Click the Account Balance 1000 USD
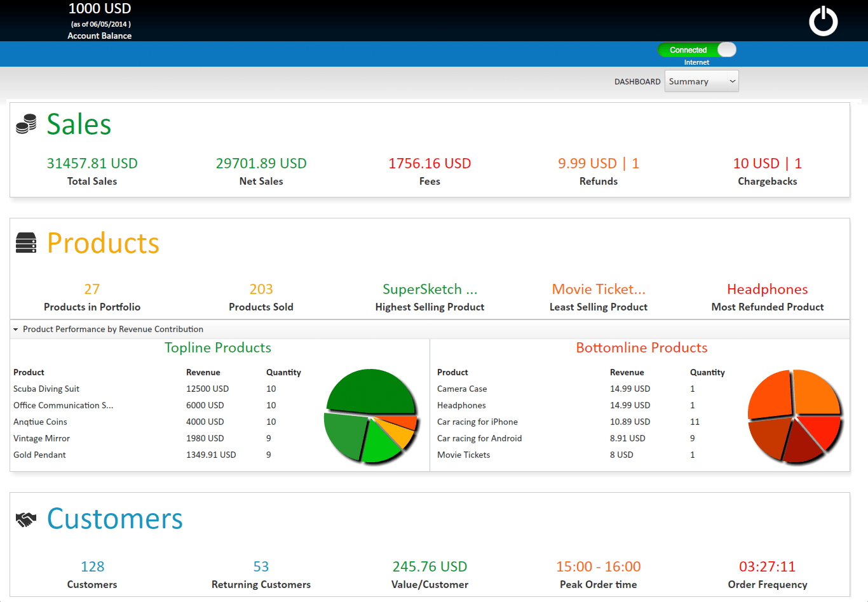This screenshot has height=602, width=868. (100, 9)
